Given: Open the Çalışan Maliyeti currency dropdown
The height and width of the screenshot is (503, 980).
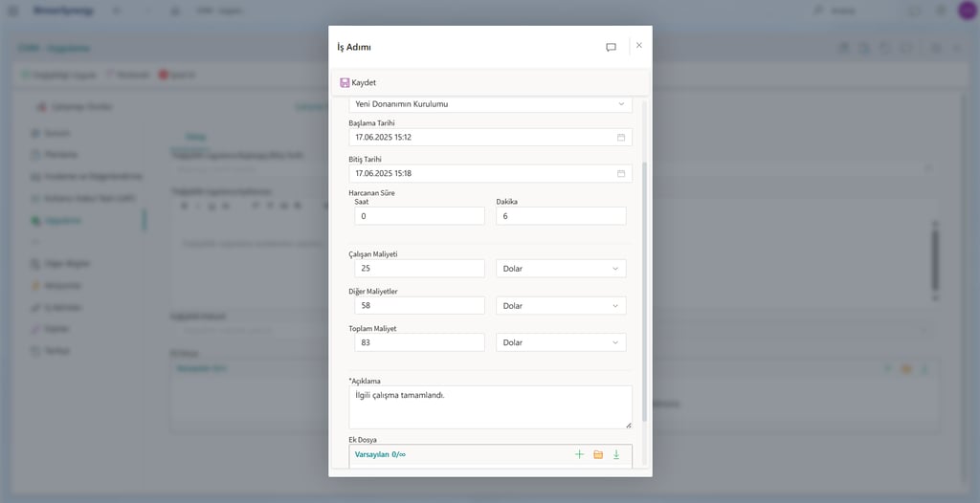Looking at the screenshot, I should [561, 269].
